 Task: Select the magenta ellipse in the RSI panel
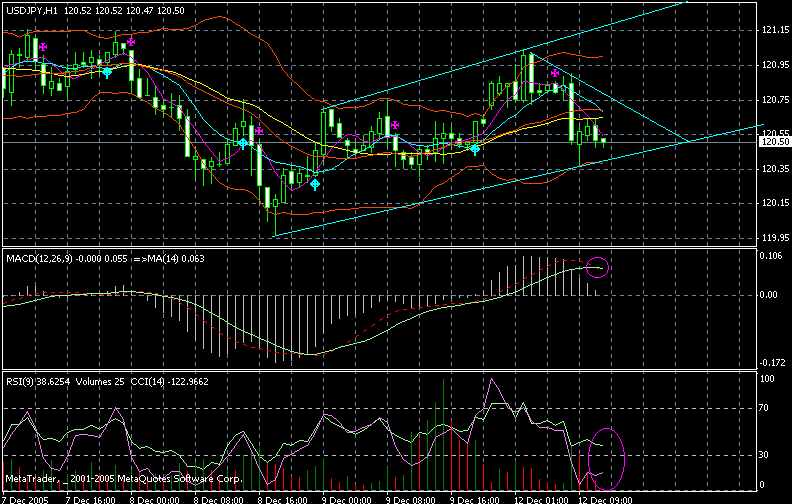607,452
